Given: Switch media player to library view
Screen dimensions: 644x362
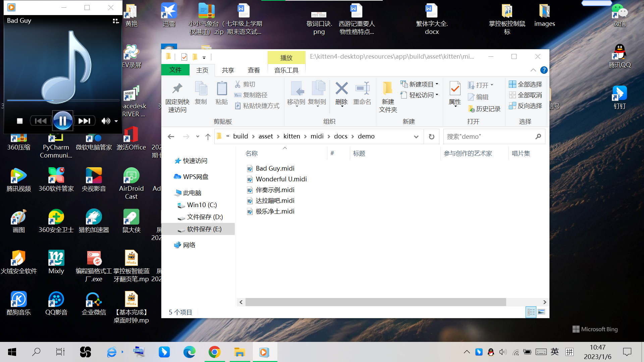Looking at the screenshot, I should coord(116,21).
